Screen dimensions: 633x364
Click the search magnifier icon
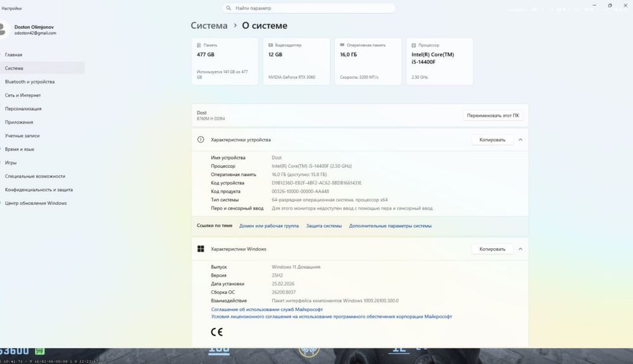pyautogui.click(x=229, y=8)
